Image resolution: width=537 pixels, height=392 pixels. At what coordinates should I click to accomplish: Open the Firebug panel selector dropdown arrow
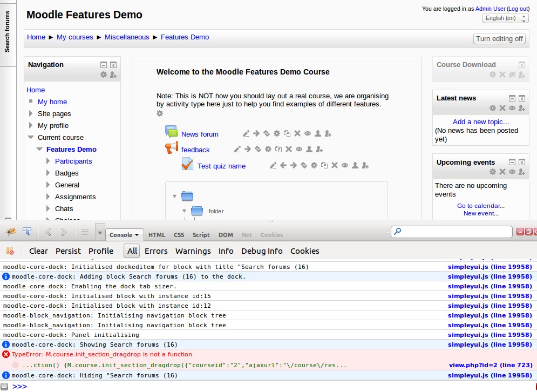[100, 233]
